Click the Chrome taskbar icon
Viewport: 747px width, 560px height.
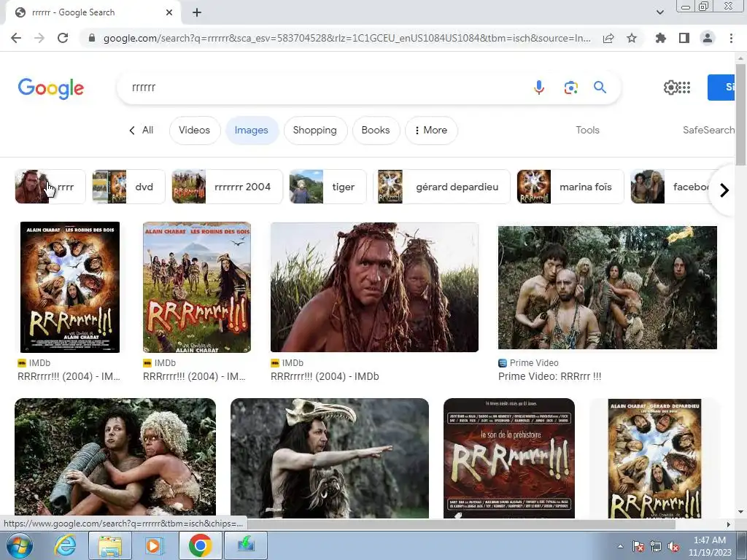[200, 545]
